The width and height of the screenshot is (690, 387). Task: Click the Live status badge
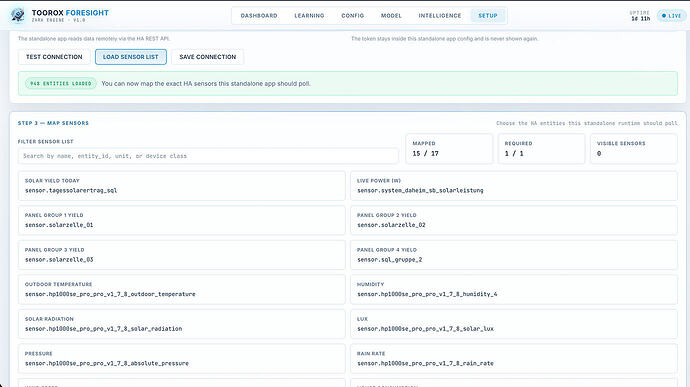click(671, 16)
